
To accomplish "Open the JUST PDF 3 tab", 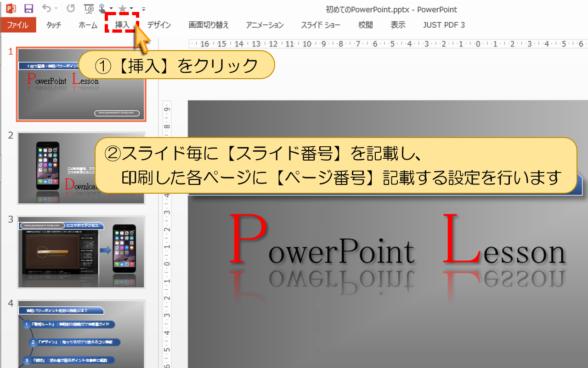I will [x=444, y=25].
